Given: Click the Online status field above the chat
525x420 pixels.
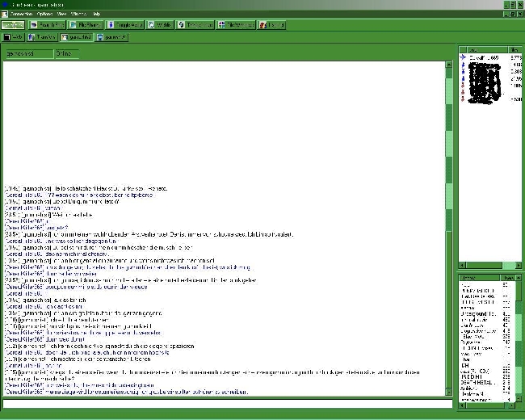Looking at the screenshot, I should pos(67,53).
